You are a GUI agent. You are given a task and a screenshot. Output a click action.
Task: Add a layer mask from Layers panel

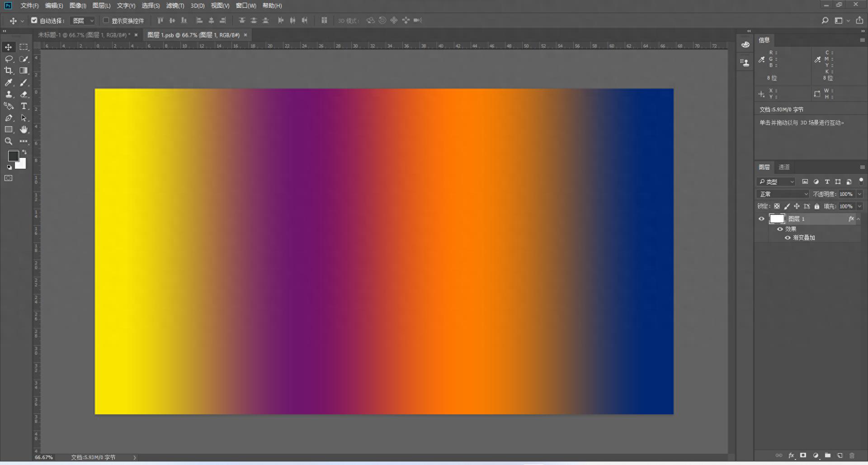coord(803,456)
